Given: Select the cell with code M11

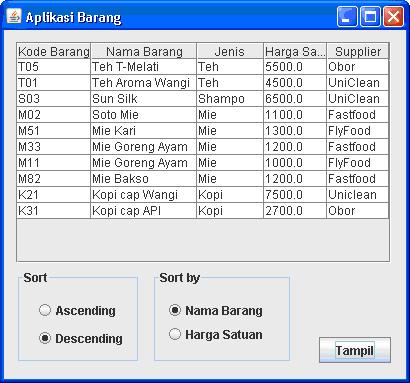Looking at the screenshot, I should coord(54,163).
